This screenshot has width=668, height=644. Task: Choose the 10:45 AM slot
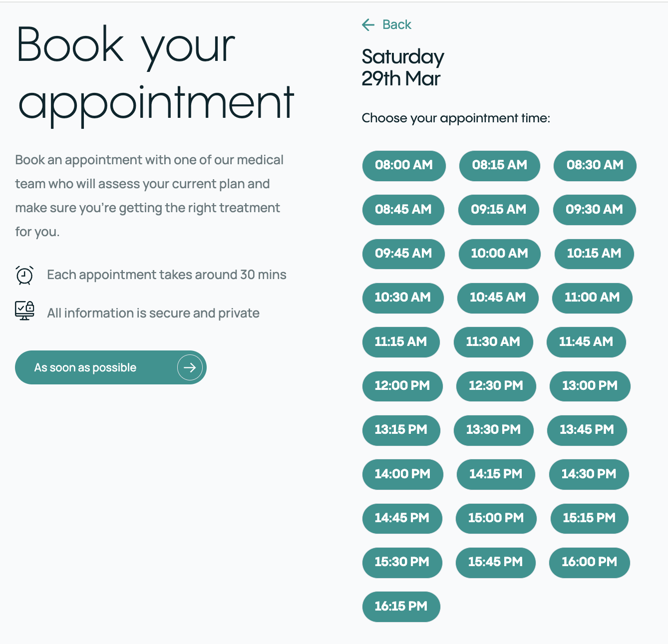click(x=498, y=298)
